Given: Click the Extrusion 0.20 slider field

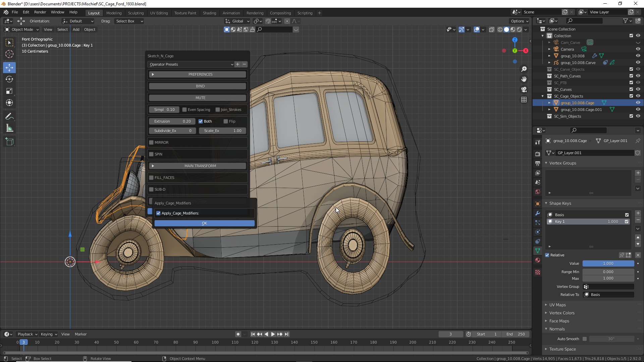Looking at the screenshot, I should (172, 121).
